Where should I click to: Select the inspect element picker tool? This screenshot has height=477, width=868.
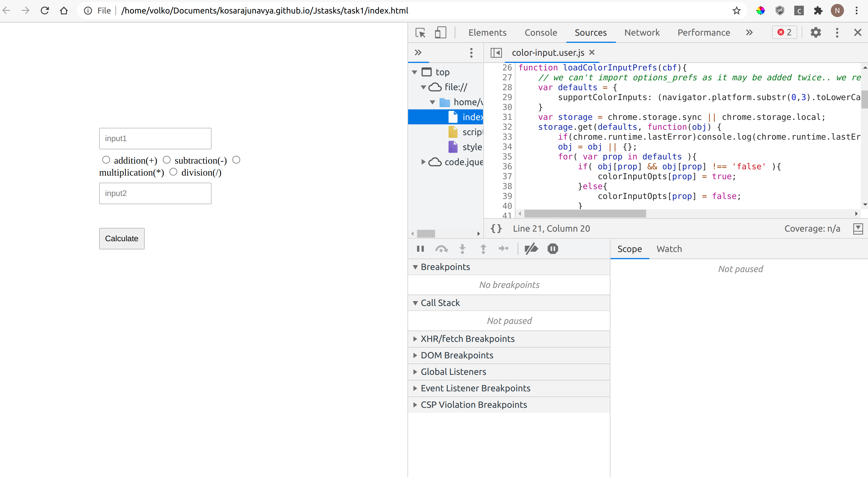tap(420, 32)
